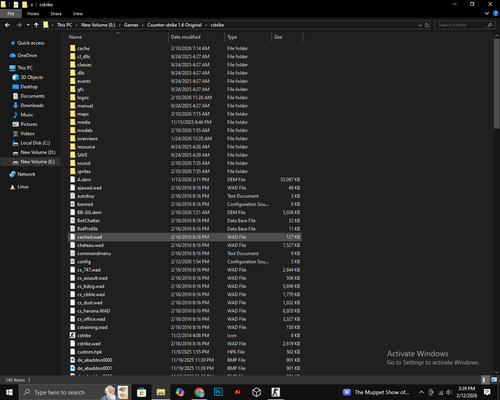The height and width of the screenshot is (400, 500).
Task: Select Quick access in navigation pane
Action: pos(30,43)
